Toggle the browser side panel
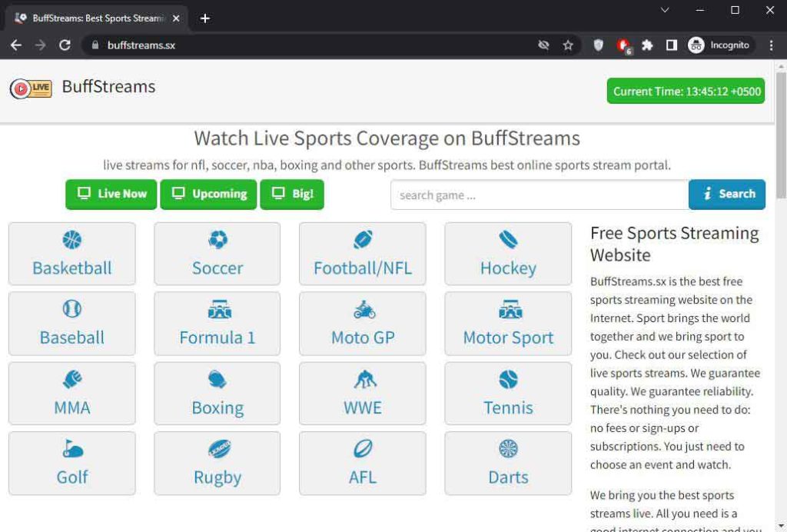Viewport: 787px width, 532px height. pos(671,45)
